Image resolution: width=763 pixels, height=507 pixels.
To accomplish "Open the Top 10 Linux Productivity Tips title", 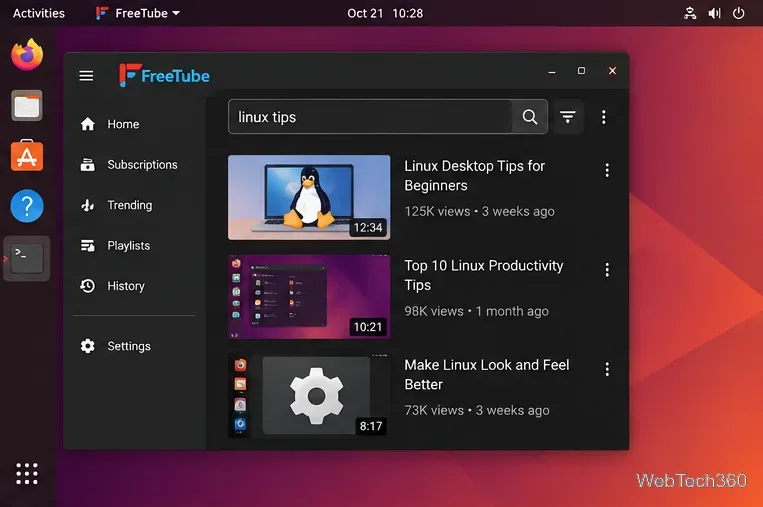I will (484, 275).
